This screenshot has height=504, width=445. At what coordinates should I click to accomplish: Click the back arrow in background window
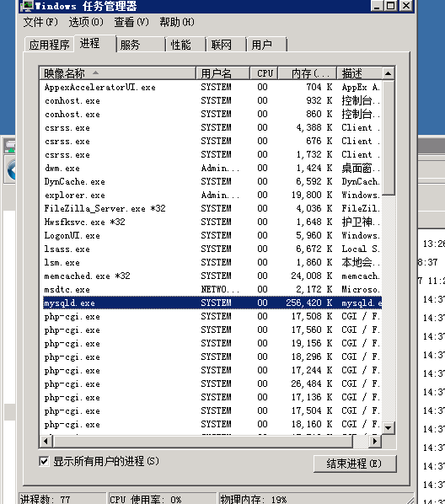(12, 169)
